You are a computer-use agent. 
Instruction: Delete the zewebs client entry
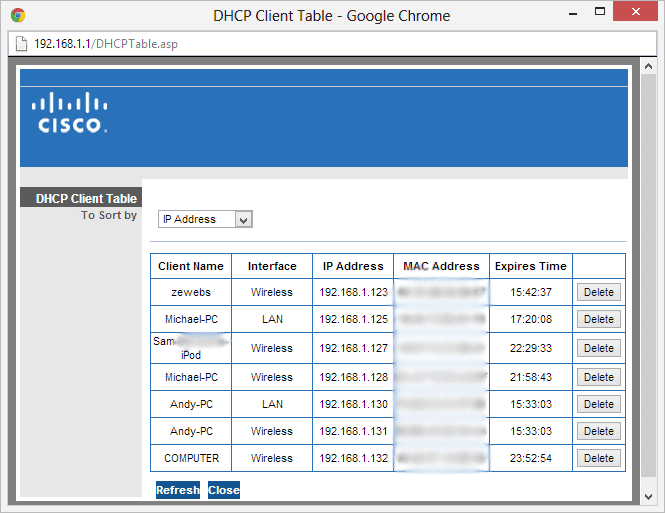coord(598,292)
